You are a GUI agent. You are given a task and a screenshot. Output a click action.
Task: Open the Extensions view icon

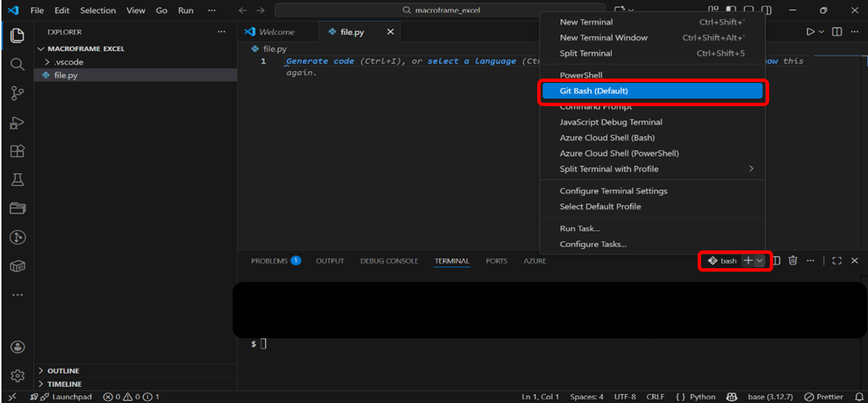[17, 151]
